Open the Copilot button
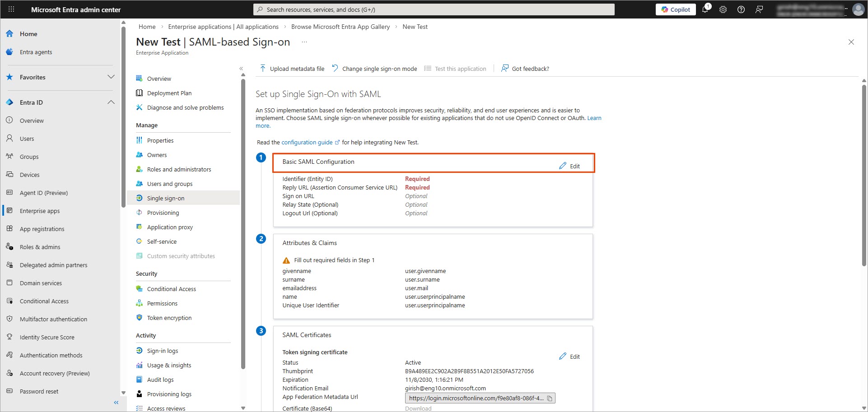Viewport: 868px width, 412px height. pos(676,9)
